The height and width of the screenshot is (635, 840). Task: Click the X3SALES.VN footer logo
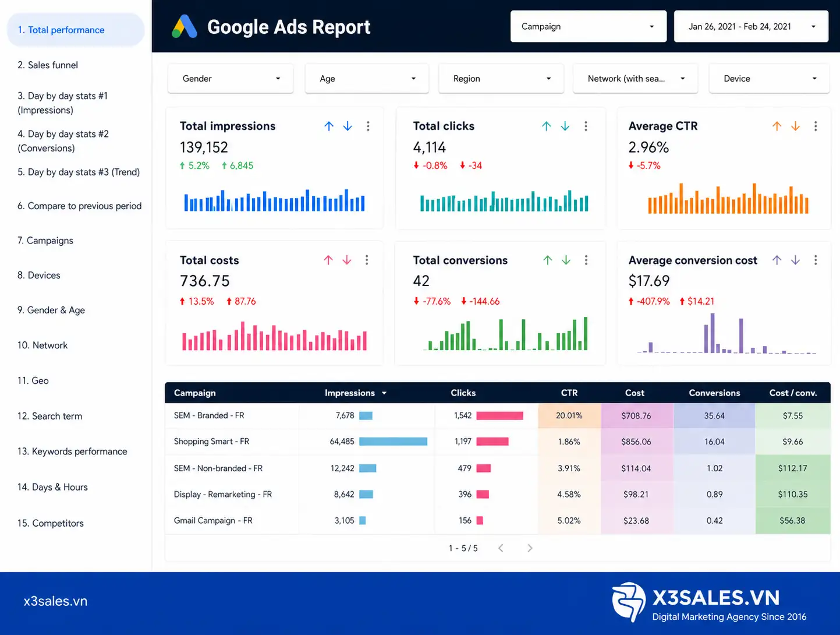click(710, 602)
